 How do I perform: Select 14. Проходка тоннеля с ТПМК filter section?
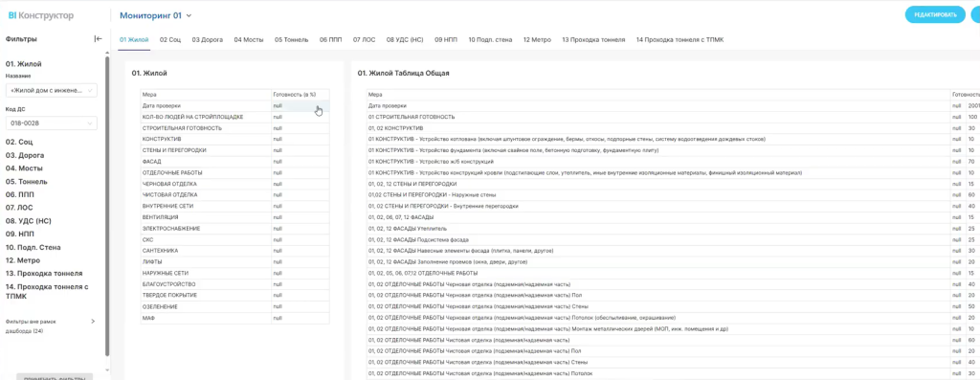pos(47,291)
